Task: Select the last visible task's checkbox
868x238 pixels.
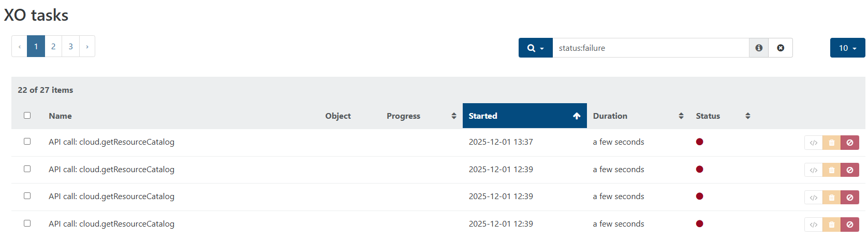Action: click(27, 223)
